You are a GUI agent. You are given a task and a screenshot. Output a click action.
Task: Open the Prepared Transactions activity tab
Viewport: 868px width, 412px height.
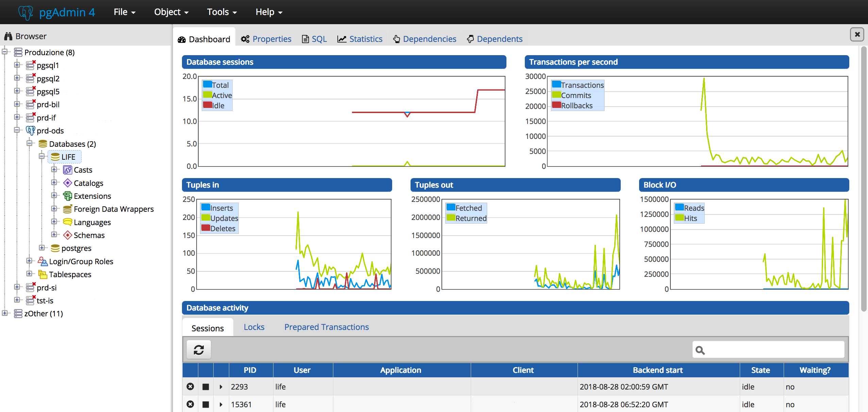[327, 327]
